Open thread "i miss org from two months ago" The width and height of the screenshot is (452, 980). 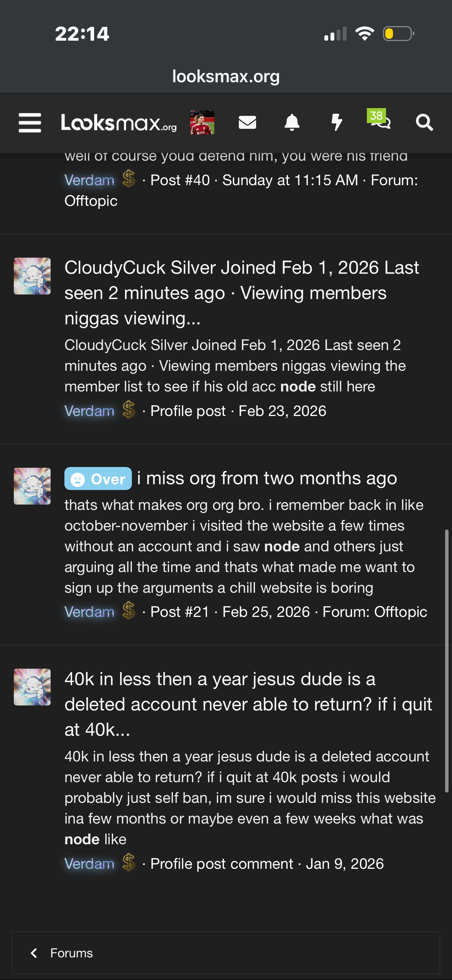(267, 478)
